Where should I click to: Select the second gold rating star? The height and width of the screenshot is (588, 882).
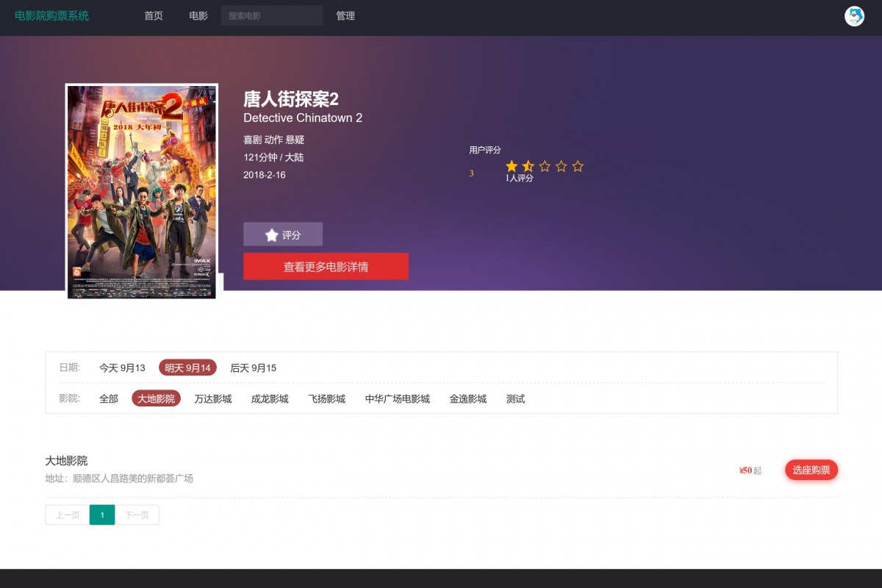[x=526, y=166]
